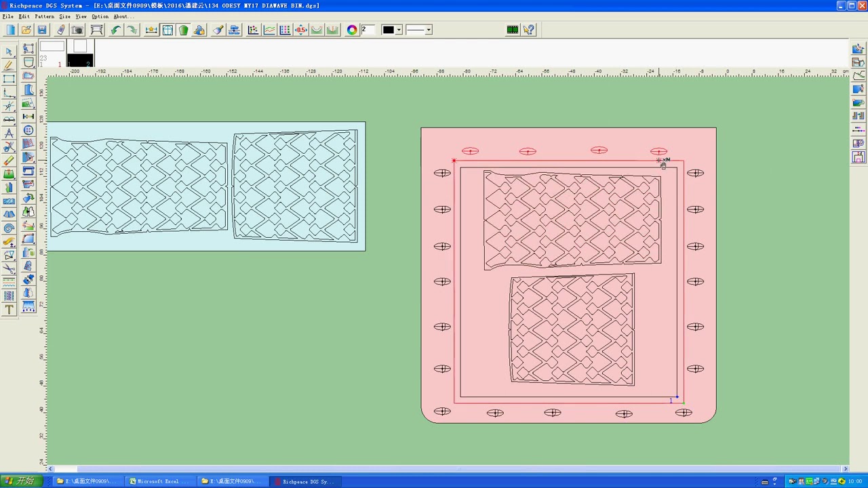Click the film strip video icon
Viewport: 868px width, 488px height.
click(513, 30)
